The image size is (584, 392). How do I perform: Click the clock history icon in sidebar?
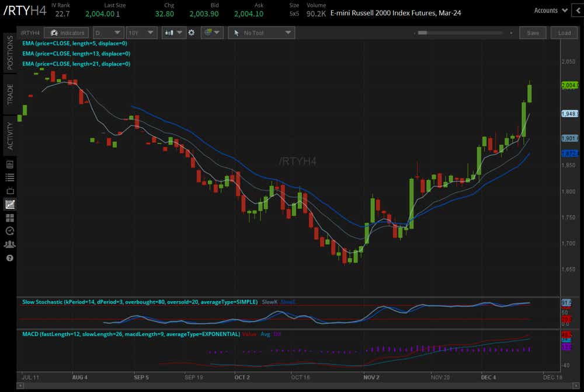pyautogui.click(x=10, y=231)
